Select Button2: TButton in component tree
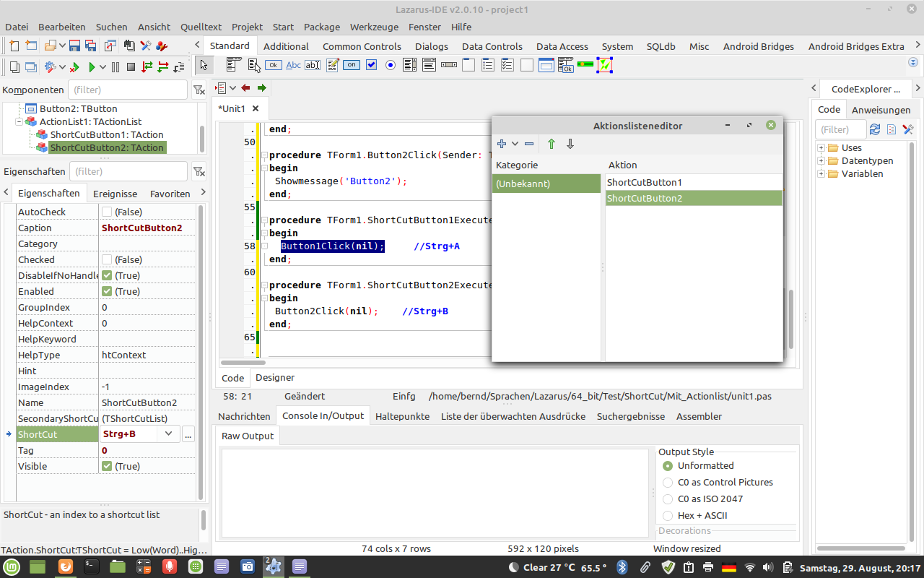The image size is (924, 578). point(78,108)
